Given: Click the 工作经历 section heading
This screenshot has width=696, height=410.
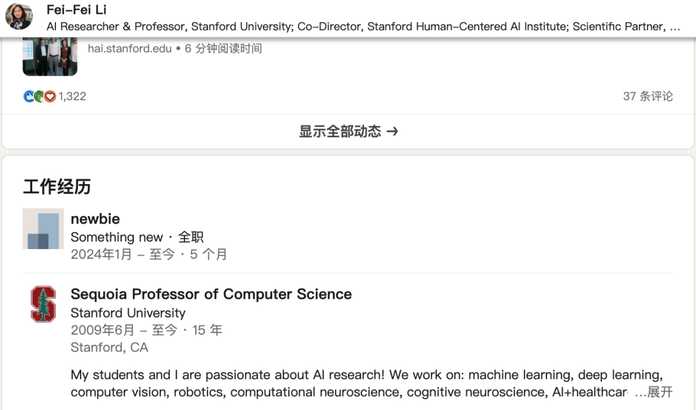Looking at the screenshot, I should point(57,187).
